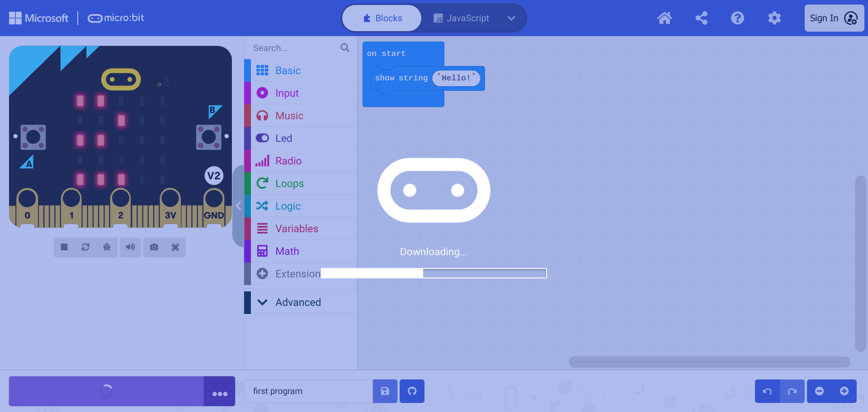Take a screenshot of the simulator
Image resolution: width=868 pixels, height=412 pixels.
154,247
